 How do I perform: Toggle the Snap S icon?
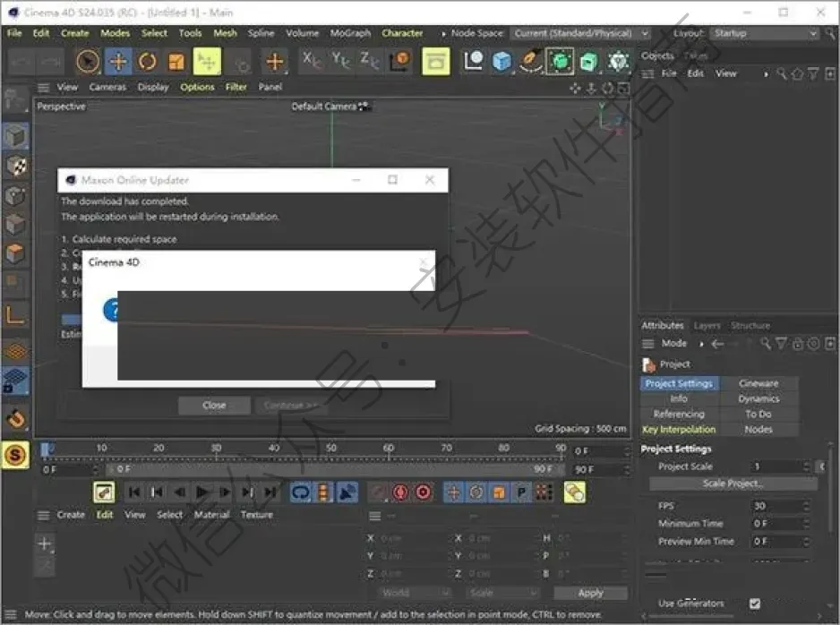[15, 455]
